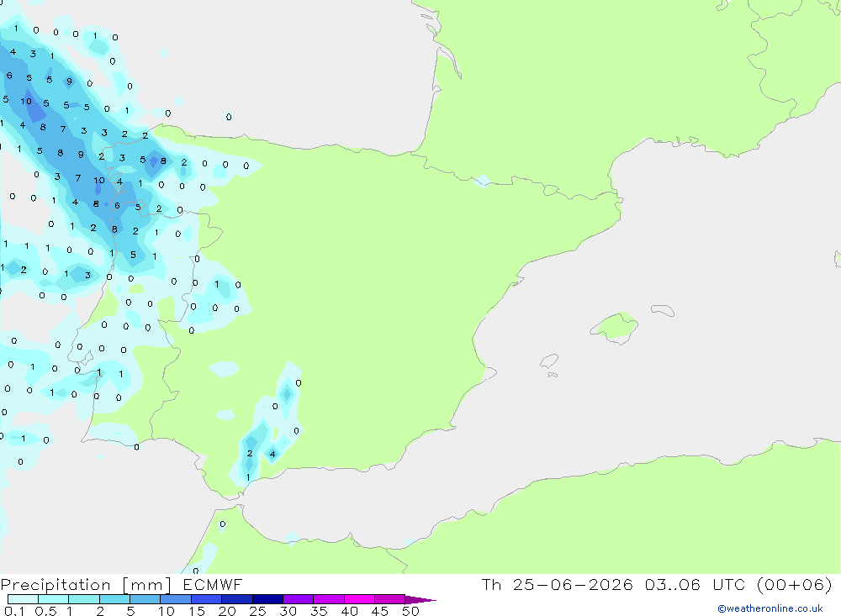The height and width of the screenshot is (616, 841).
Task: Click the legend label '15'
Action: point(197,611)
